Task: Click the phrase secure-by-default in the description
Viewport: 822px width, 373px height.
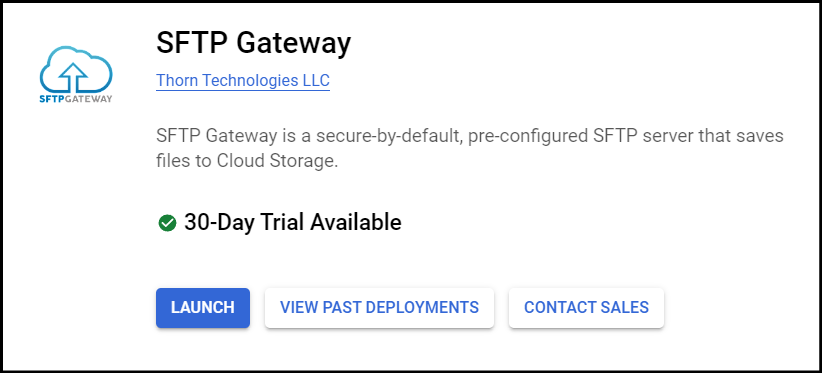Action: [x=387, y=137]
